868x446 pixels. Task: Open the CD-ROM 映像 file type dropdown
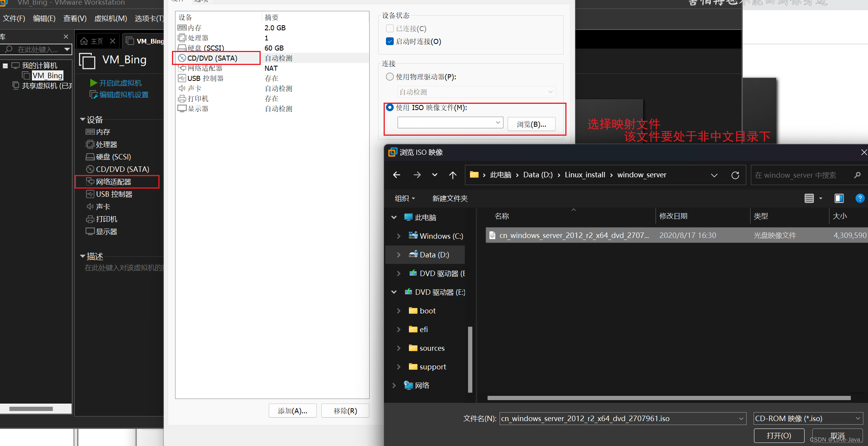(x=857, y=419)
